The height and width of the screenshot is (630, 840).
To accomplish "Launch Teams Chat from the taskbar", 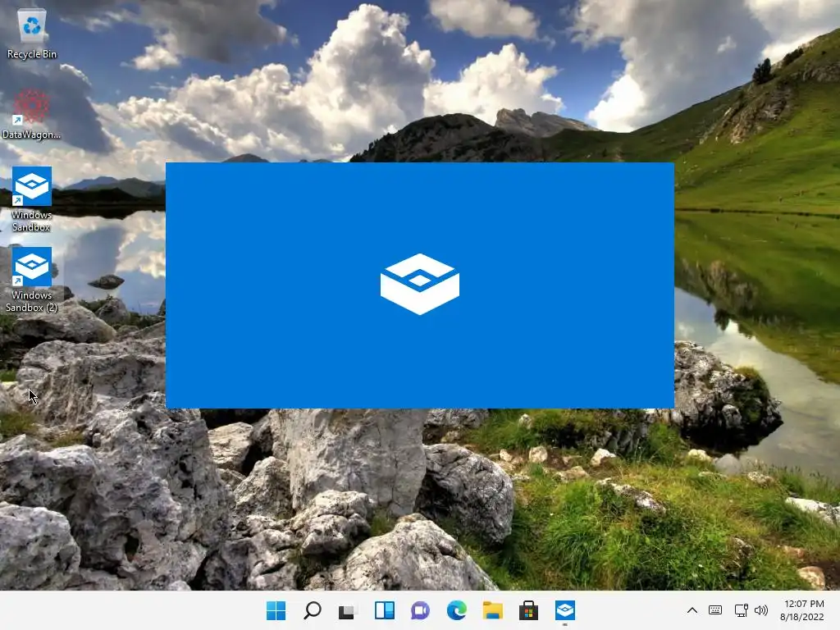I will pos(421,610).
